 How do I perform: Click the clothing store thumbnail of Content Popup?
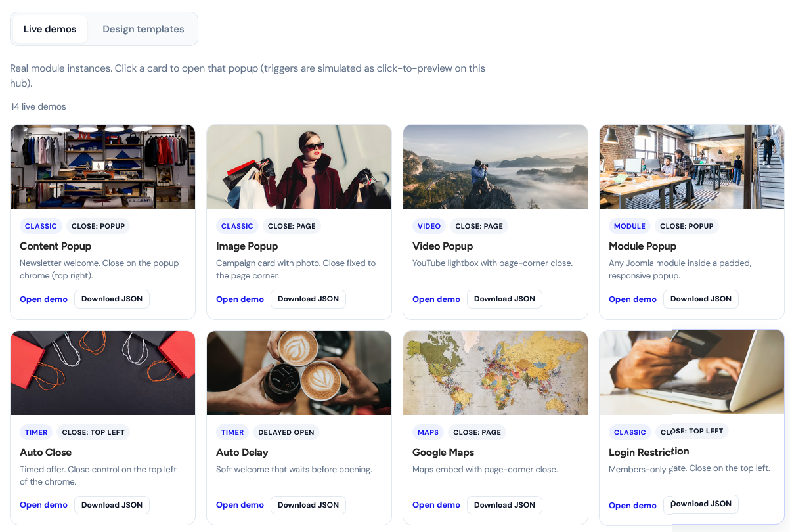(102, 167)
